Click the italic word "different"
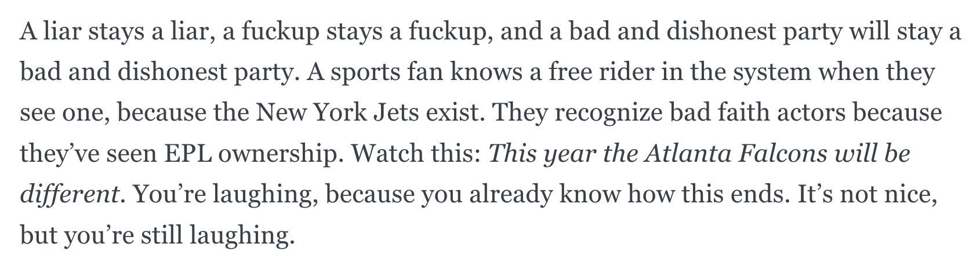Viewport: 980px width, 276px height. (70, 194)
